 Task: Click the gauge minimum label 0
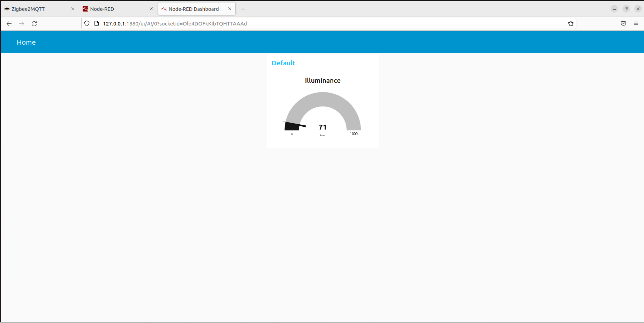(292, 134)
